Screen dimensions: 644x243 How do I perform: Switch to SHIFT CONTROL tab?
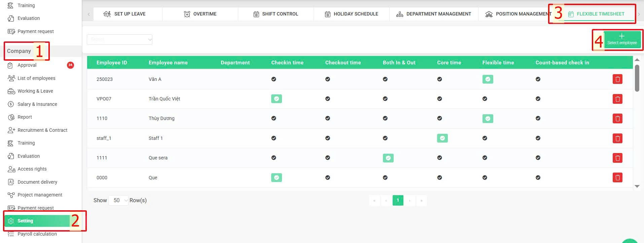point(276,14)
